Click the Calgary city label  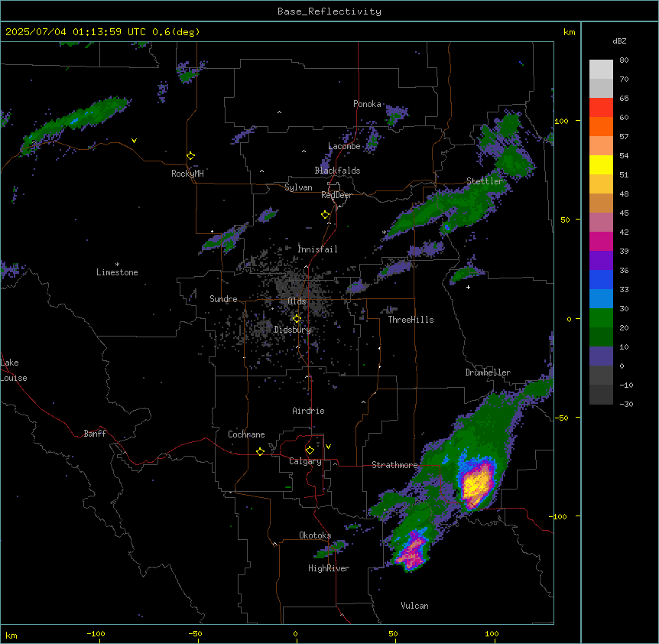[305, 461]
